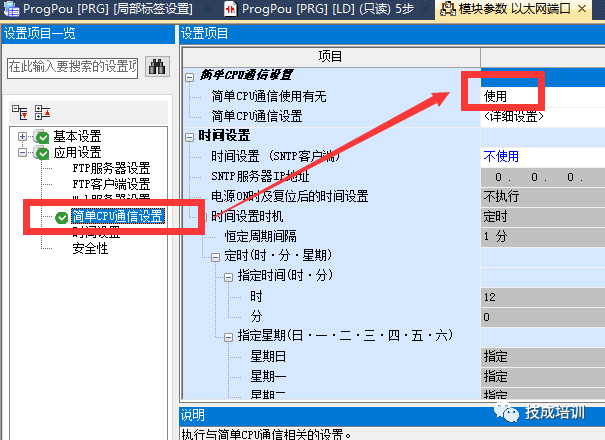Image resolution: width=605 pixels, height=440 pixels.
Task: Click the binoculars search icon
Action: (x=157, y=67)
